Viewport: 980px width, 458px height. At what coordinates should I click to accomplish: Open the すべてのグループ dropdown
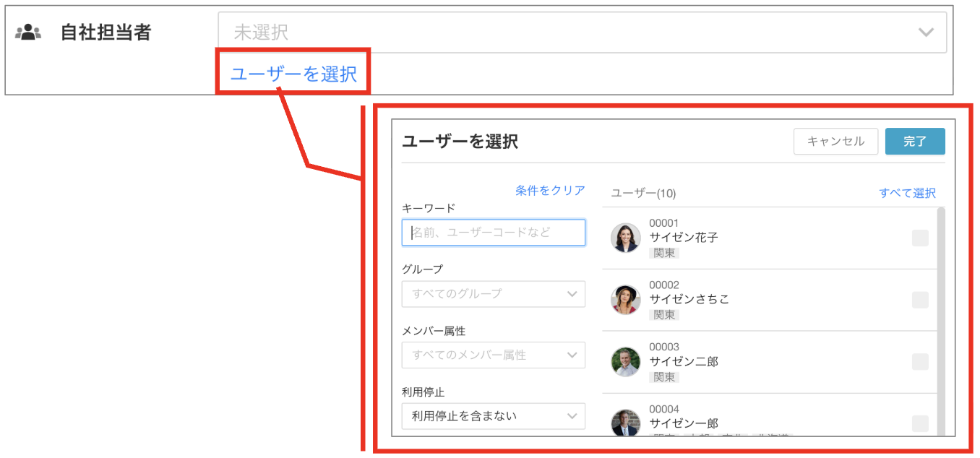click(494, 294)
